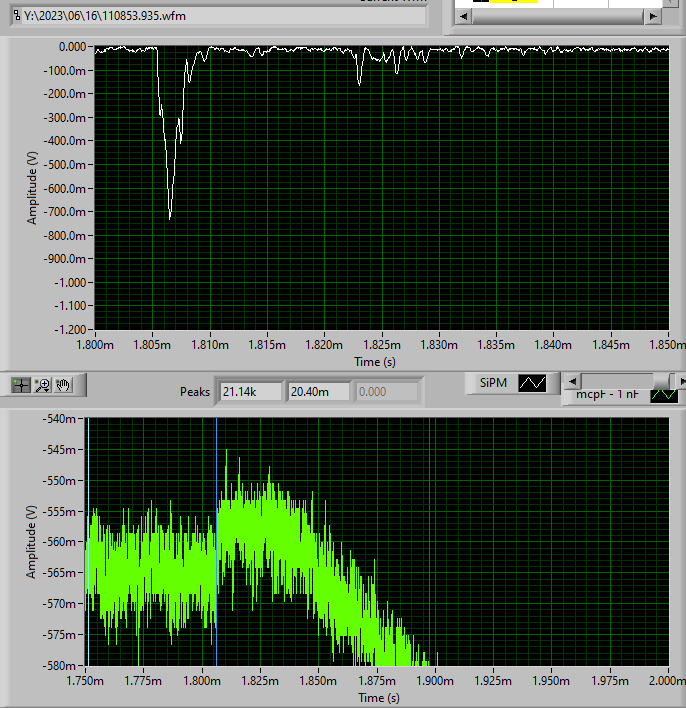Viewport: 686px width, 708px height.
Task: Select the hand pan tool in graph palette
Action: 63,384
